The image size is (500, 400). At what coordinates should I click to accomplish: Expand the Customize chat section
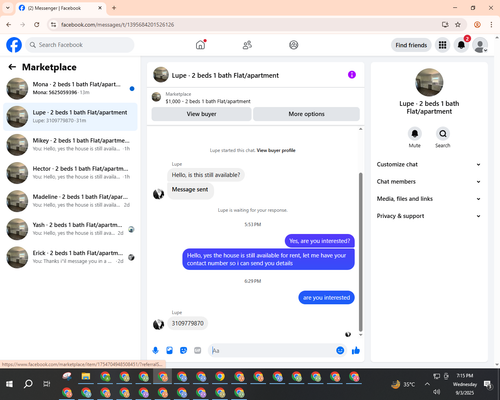point(429,164)
